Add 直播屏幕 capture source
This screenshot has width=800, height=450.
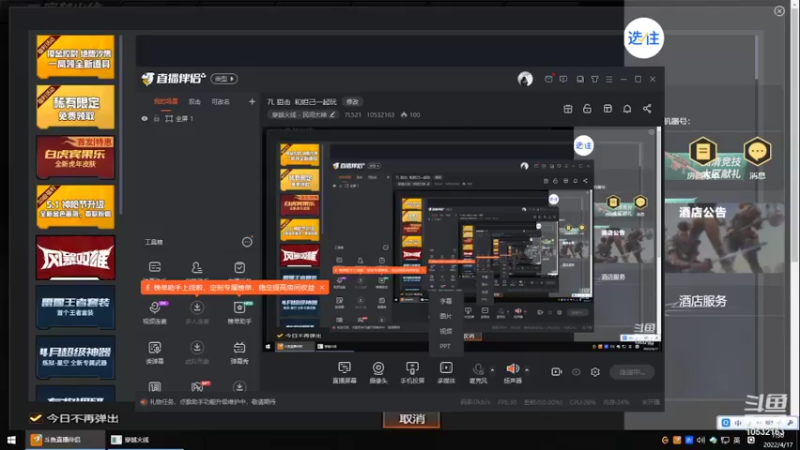coord(344,372)
